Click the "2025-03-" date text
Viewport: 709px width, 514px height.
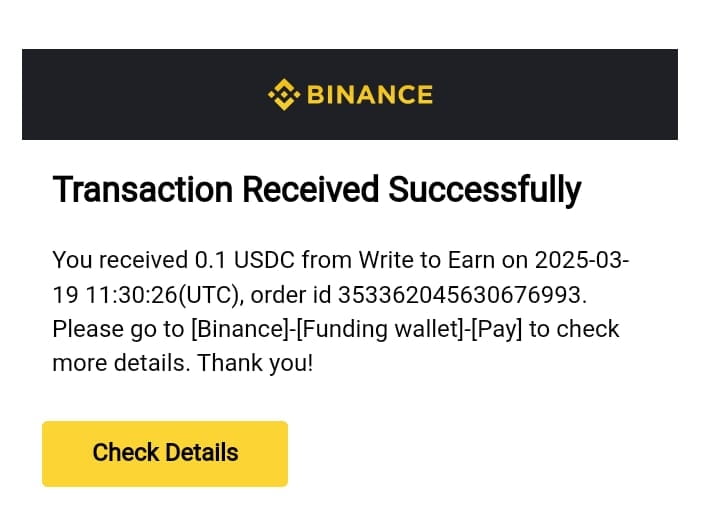coord(581,261)
